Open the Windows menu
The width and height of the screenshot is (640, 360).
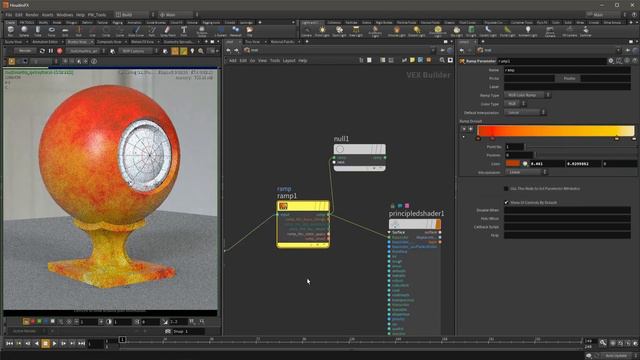pos(64,15)
